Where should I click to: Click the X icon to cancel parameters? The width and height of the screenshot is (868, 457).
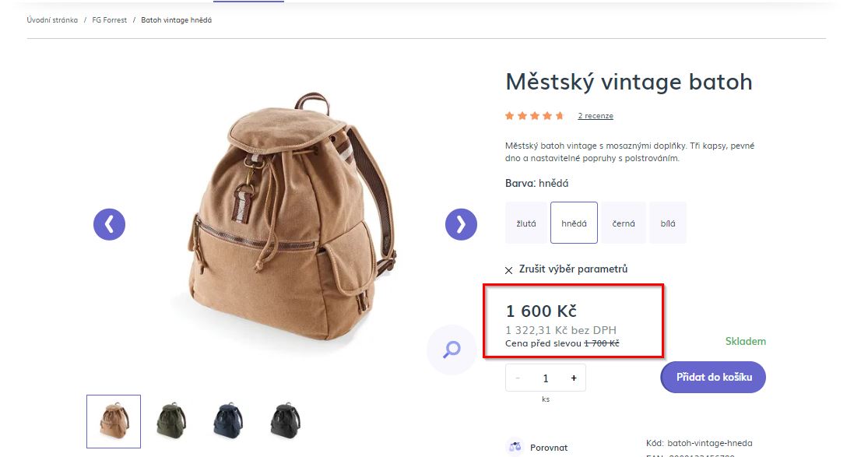509,270
